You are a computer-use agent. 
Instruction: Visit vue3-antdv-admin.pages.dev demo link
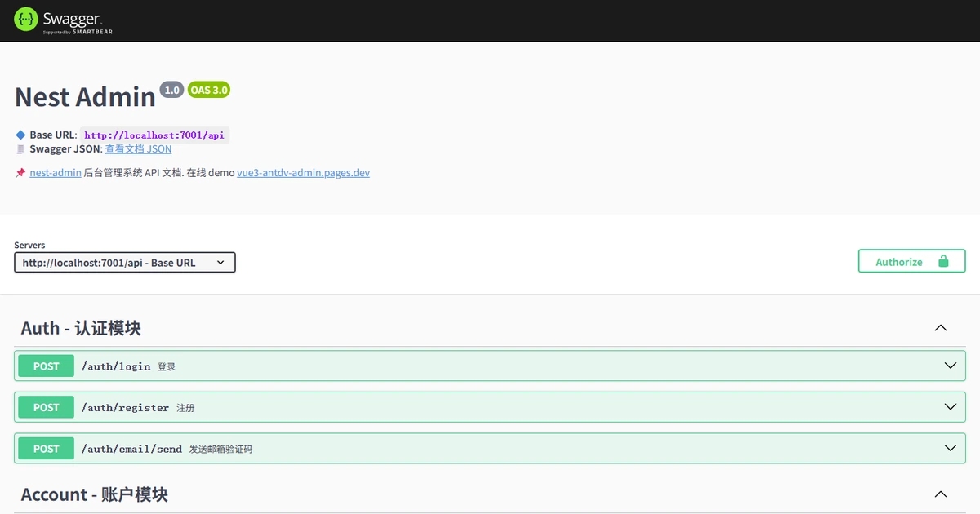[x=303, y=173]
